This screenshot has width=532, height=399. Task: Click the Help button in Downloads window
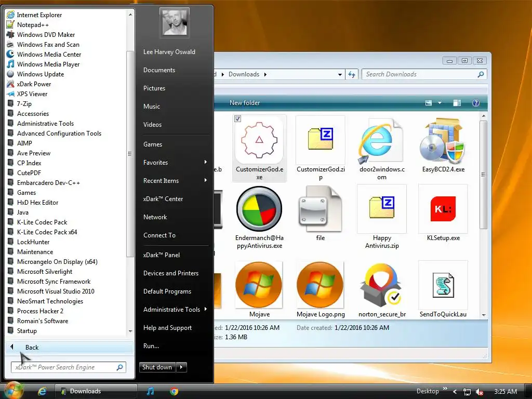click(476, 103)
